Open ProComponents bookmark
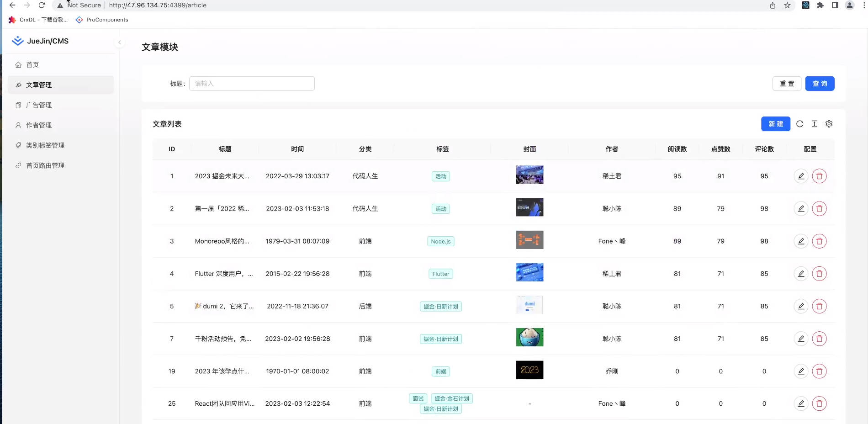Screen dimensions: 868x424 coord(102,20)
